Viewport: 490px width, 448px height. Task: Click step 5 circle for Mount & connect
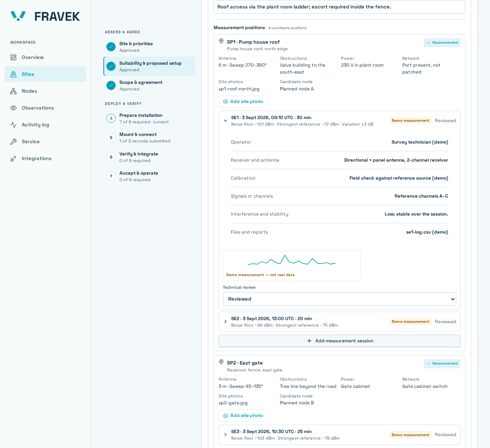(x=111, y=137)
